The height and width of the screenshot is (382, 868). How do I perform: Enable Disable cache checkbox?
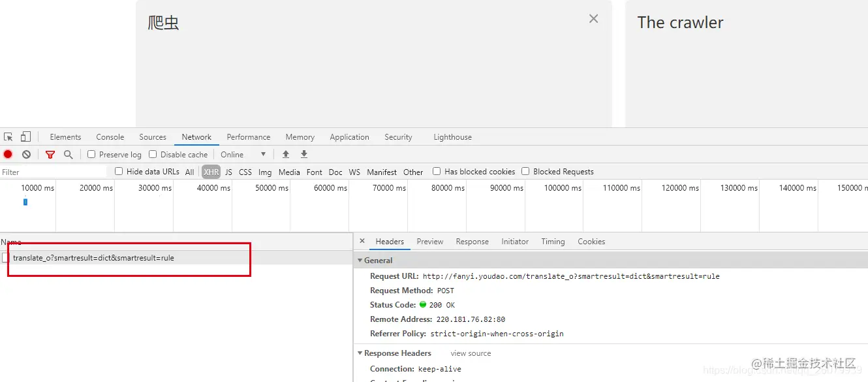click(x=153, y=155)
